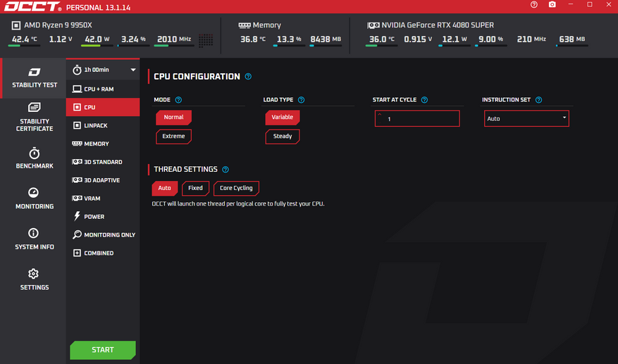Choose the Power test
Image resolution: width=618 pixels, height=364 pixels.
pyautogui.click(x=103, y=217)
